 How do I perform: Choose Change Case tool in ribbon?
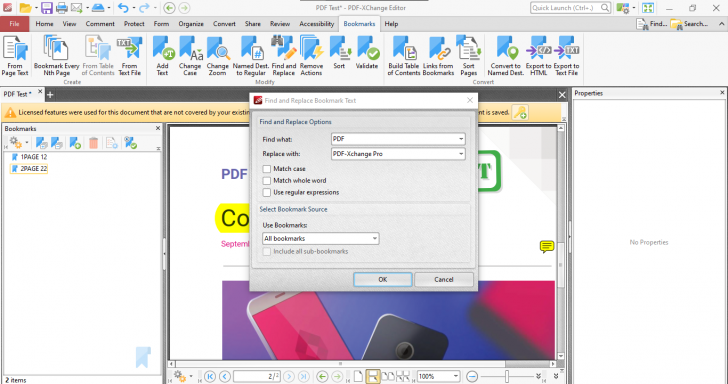(190, 56)
